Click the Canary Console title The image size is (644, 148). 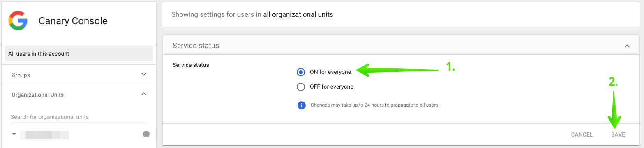(73, 21)
